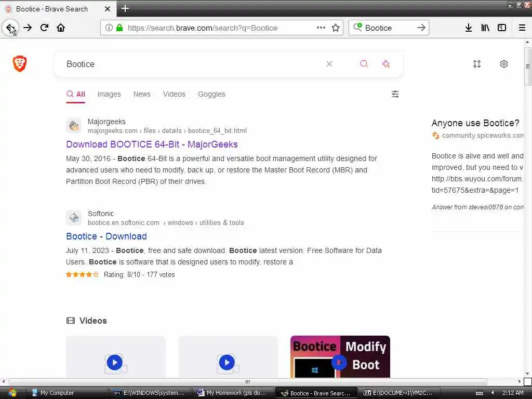Screen dimensions: 532x399
Task: Open Brave Search settings gear
Action: (x=504, y=64)
